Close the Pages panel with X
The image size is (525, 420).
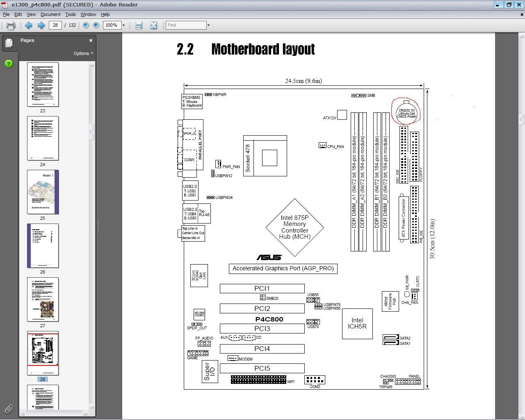coord(91,40)
